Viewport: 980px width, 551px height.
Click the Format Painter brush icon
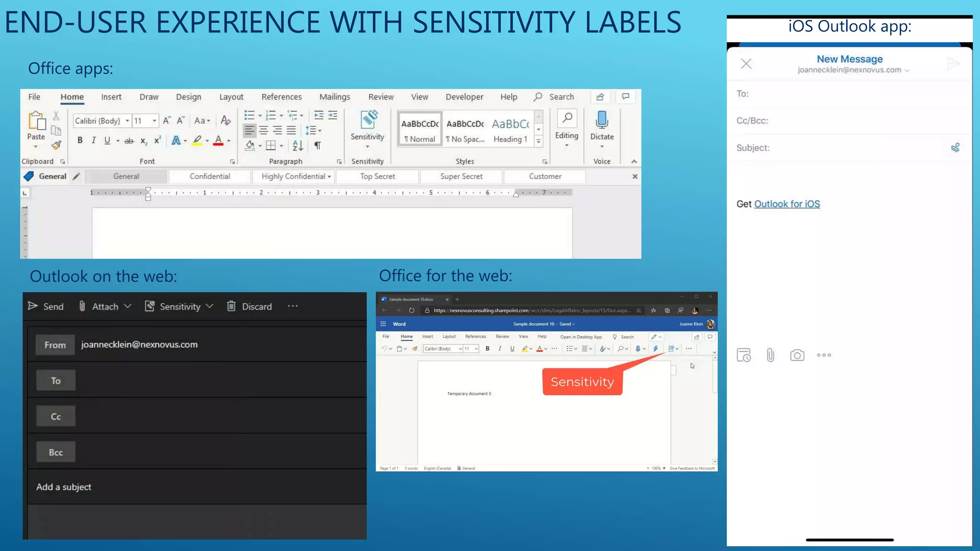(56, 145)
